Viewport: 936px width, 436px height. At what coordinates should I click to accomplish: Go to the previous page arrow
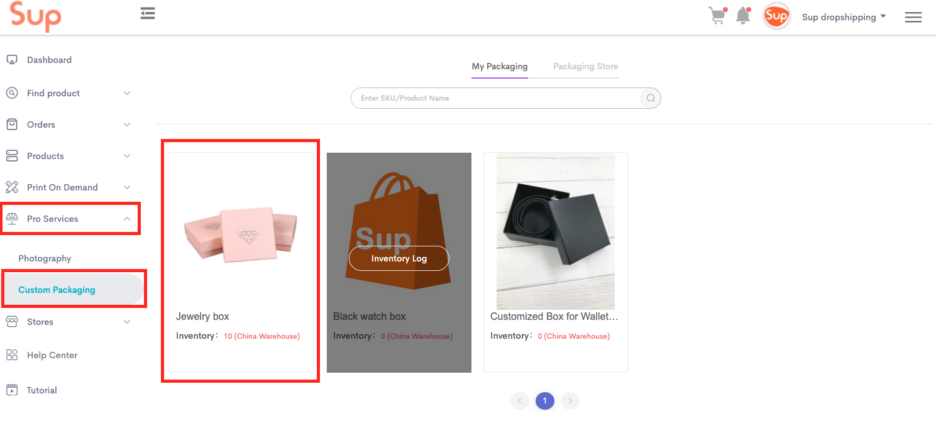(x=519, y=400)
